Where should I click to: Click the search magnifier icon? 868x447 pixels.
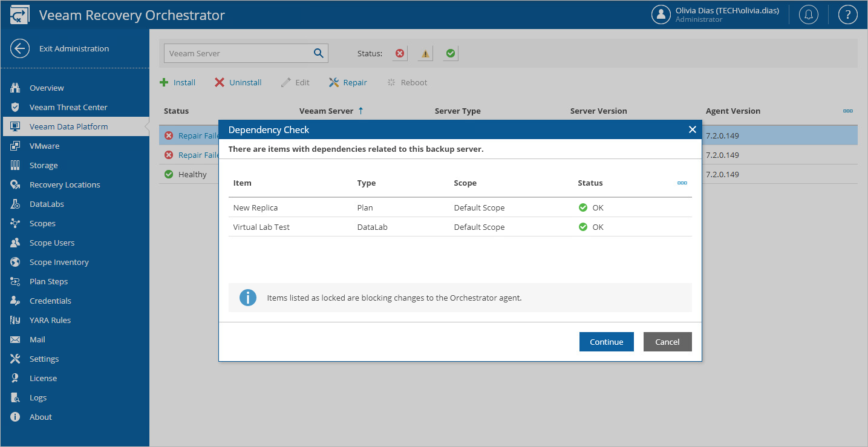point(319,53)
